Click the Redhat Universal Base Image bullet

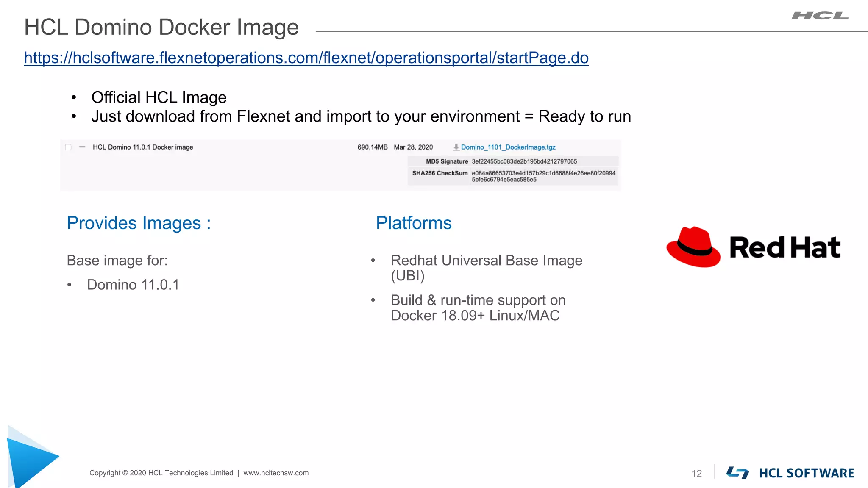(487, 268)
